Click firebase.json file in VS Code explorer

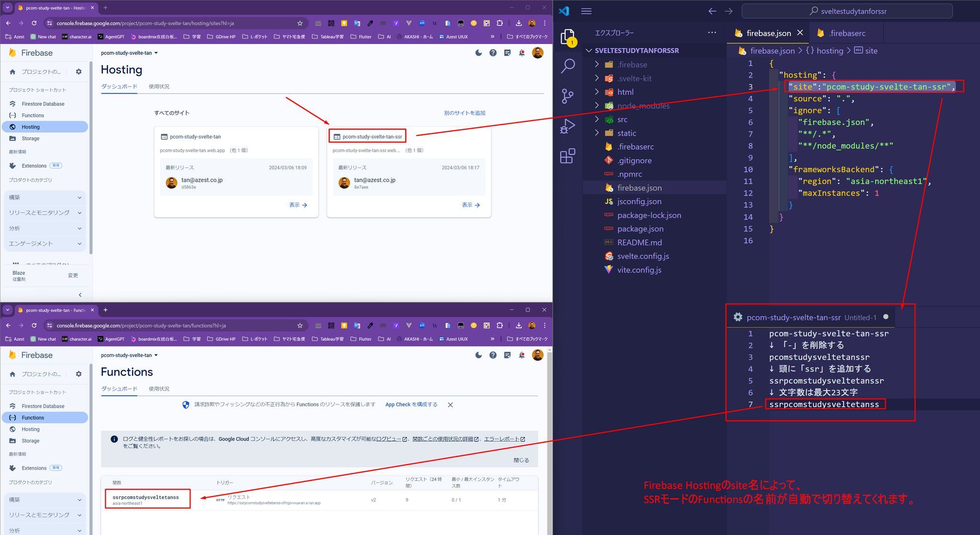(x=639, y=187)
